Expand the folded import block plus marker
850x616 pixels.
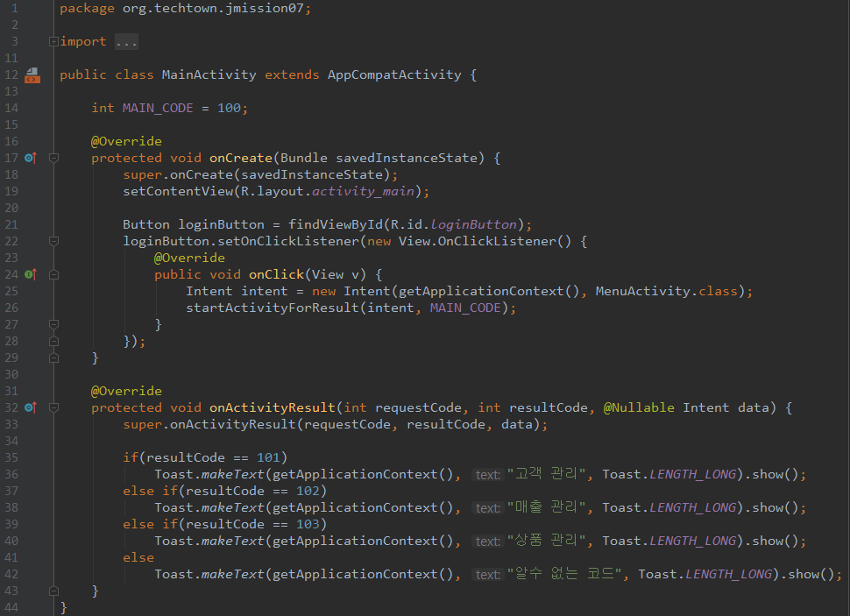[53, 42]
